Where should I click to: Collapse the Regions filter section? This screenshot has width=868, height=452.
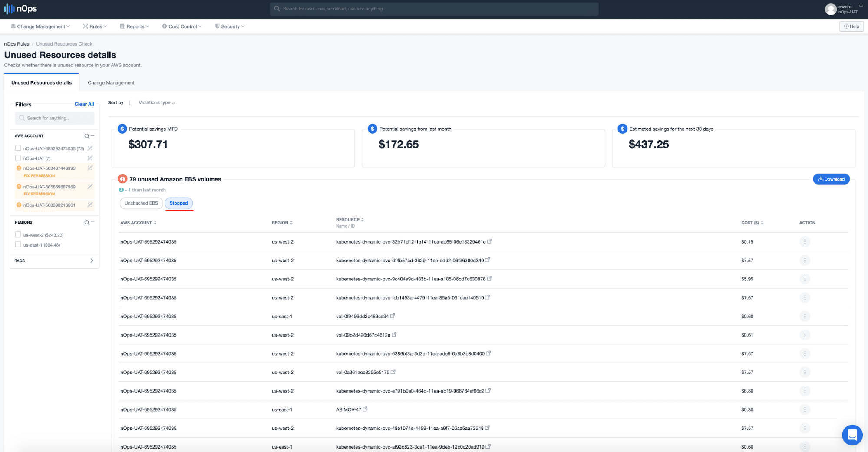point(92,222)
